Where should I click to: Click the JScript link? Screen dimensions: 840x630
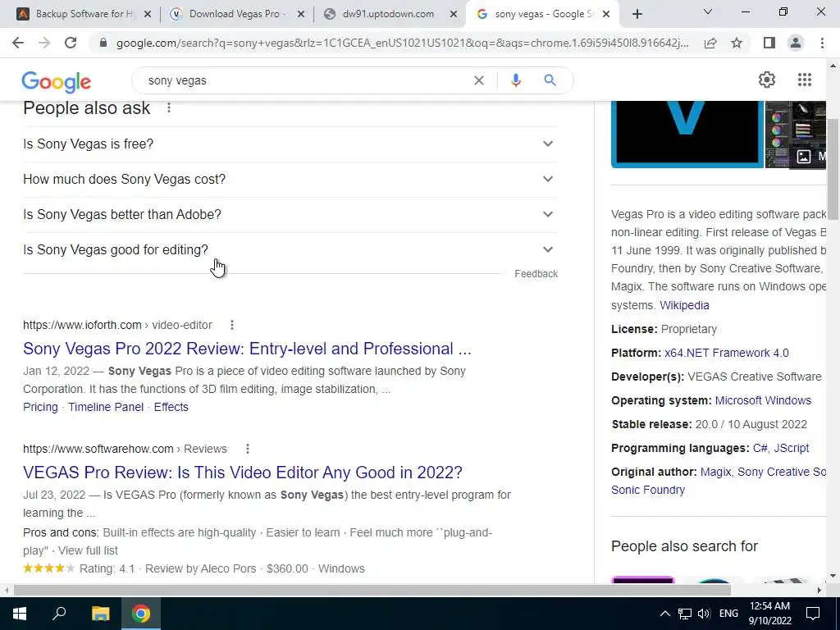pos(791,448)
